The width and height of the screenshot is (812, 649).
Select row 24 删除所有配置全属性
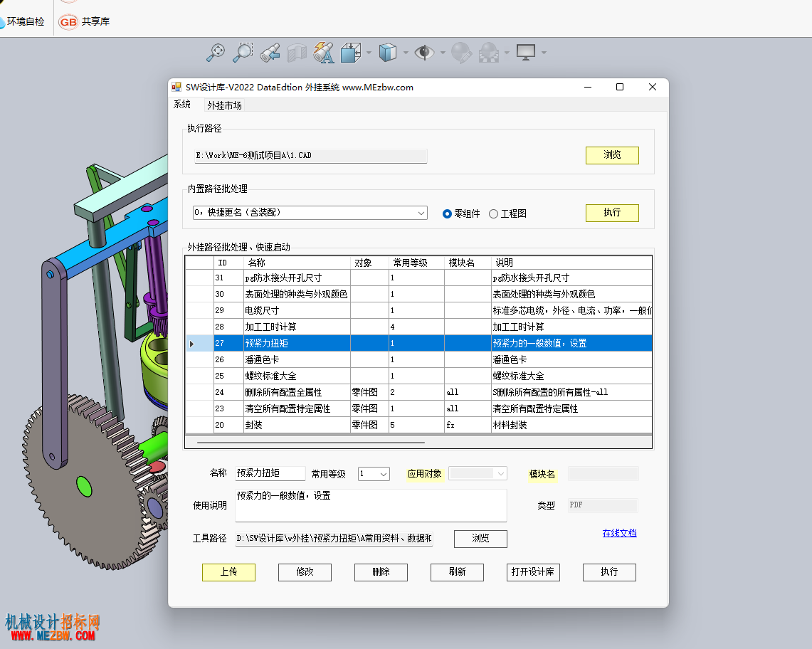tap(418, 392)
